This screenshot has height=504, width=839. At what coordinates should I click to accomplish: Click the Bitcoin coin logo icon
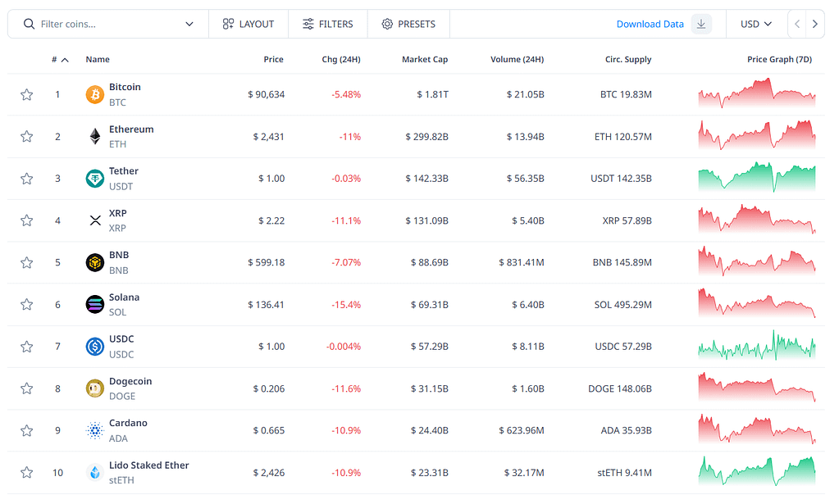[x=95, y=95]
